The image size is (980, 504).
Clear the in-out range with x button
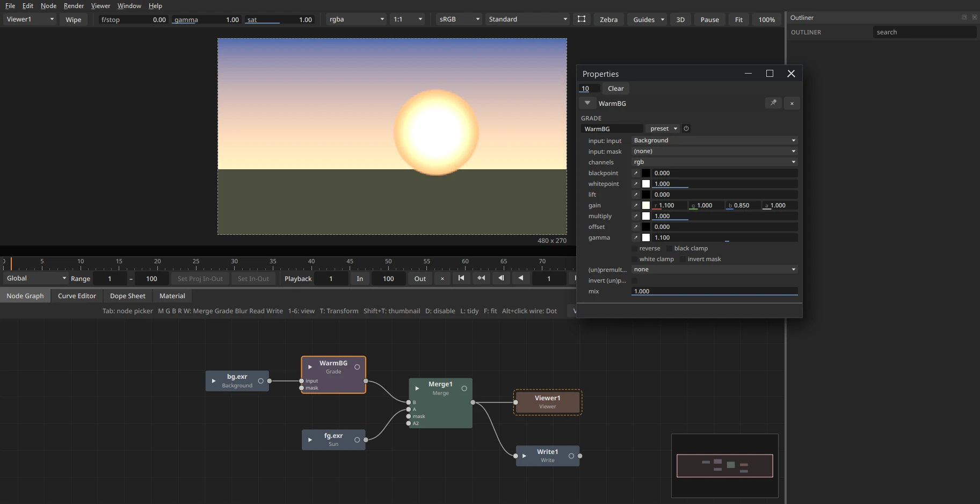(x=442, y=278)
